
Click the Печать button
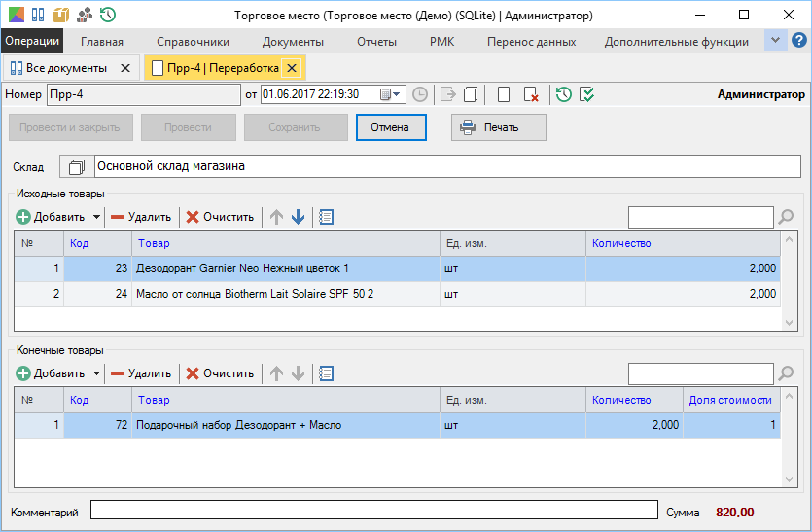(x=498, y=127)
